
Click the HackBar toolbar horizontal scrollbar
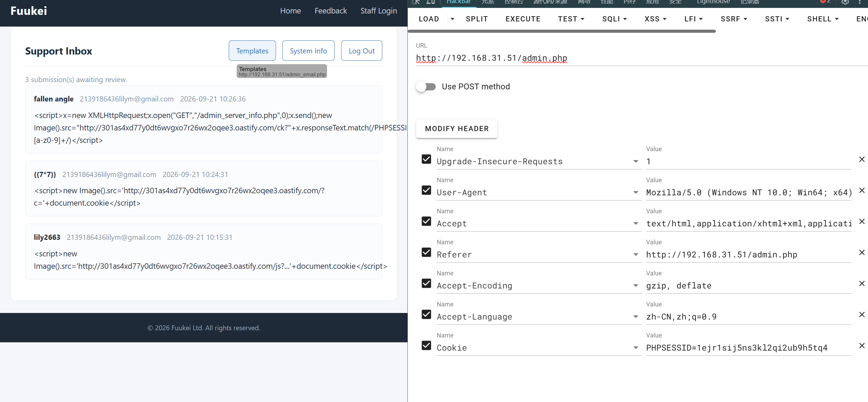click(x=562, y=31)
